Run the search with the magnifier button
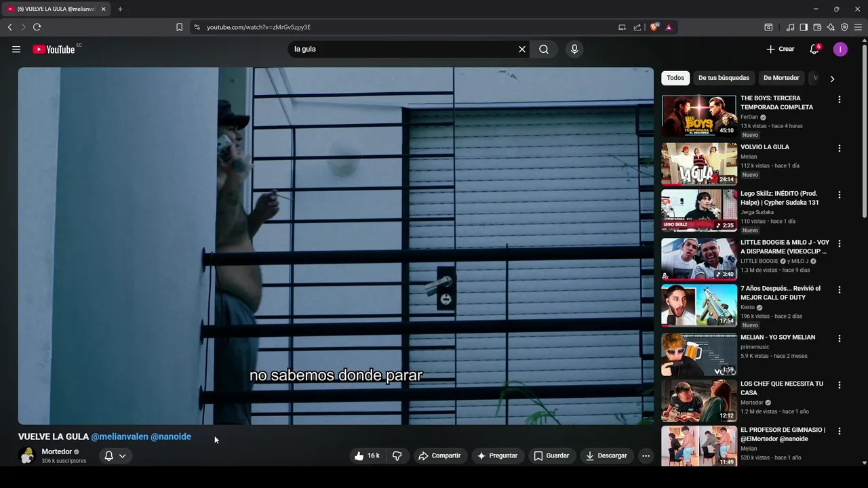Screen dimensions: 868x488 544,49
